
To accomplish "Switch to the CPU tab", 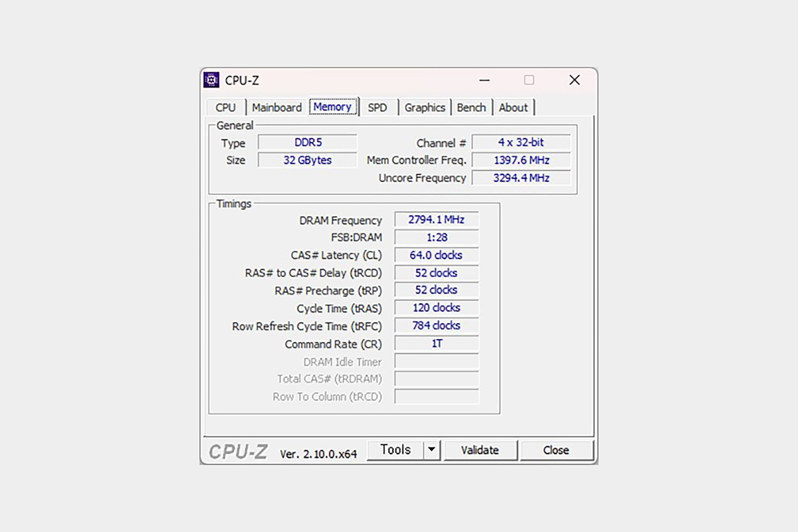I will click(225, 108).
